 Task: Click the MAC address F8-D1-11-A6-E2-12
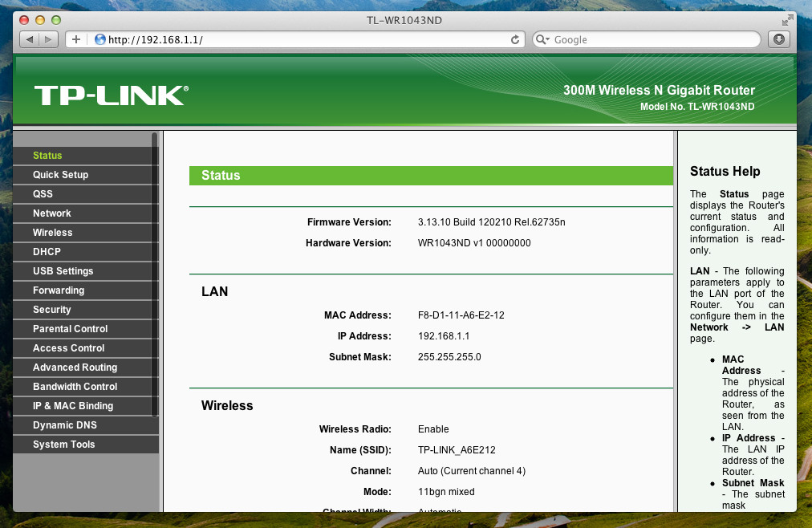pos(461,315)
